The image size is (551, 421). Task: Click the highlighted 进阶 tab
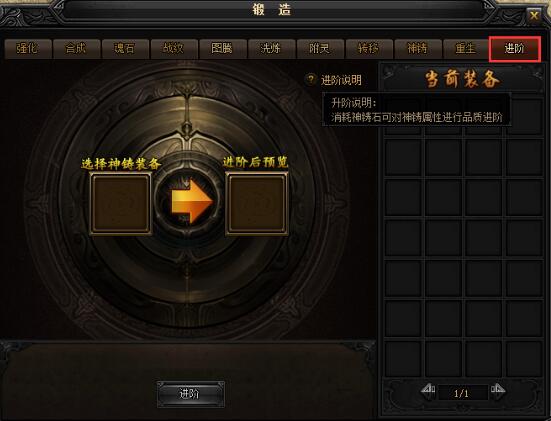515,49
